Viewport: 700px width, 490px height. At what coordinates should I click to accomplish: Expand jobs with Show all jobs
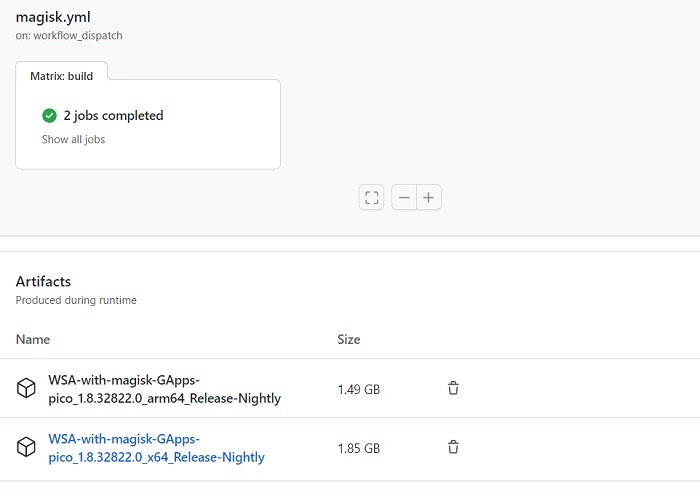73,140
